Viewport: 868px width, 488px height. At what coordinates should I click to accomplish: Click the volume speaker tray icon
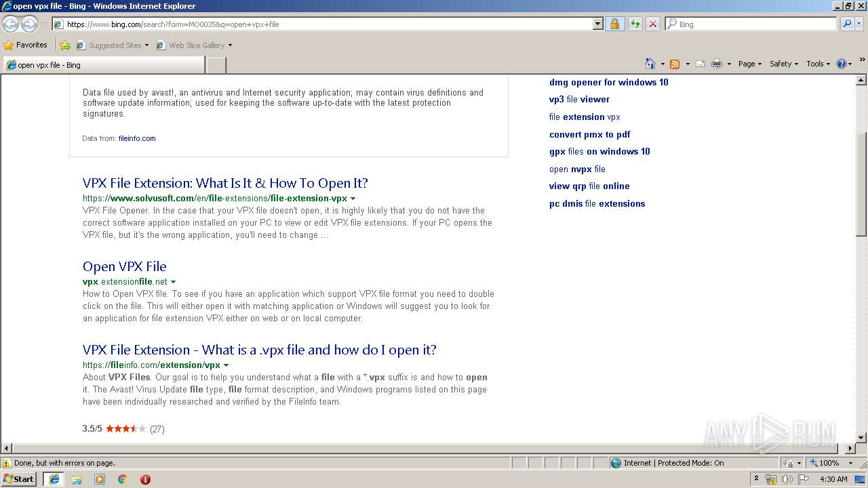(x=787, y=479)
